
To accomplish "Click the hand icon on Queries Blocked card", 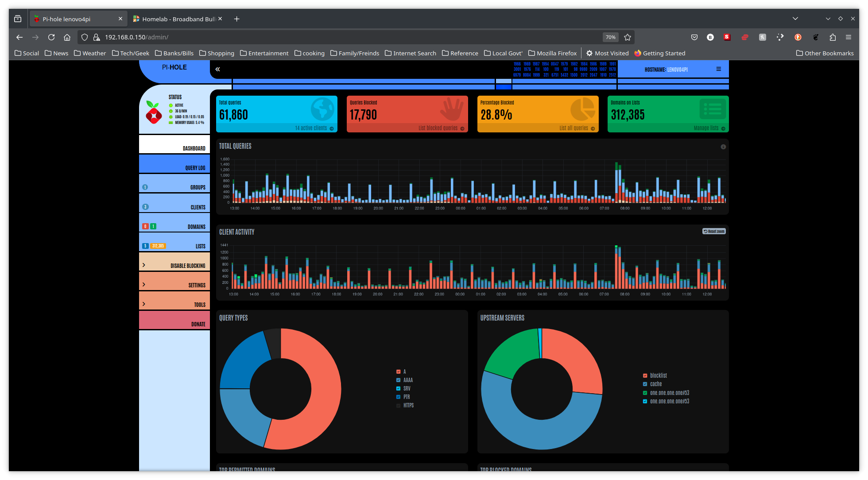I will click(452, 109).
